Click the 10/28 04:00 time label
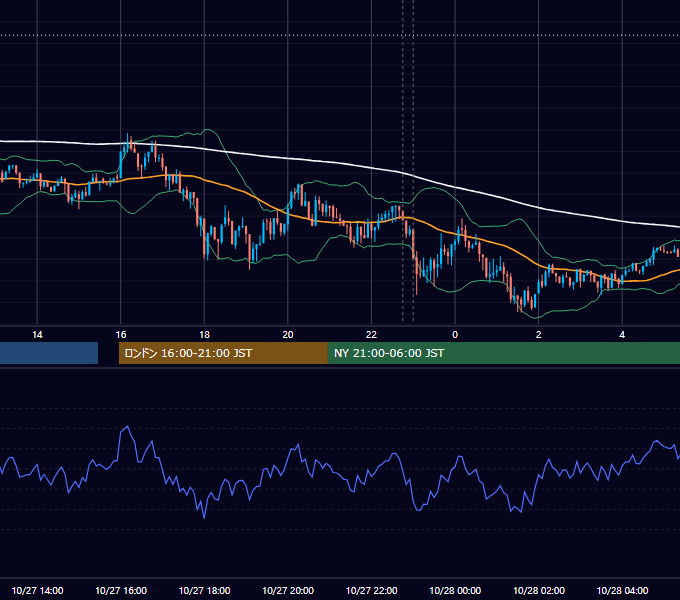The height and width of the screenshot is (600, 680). 622,590
